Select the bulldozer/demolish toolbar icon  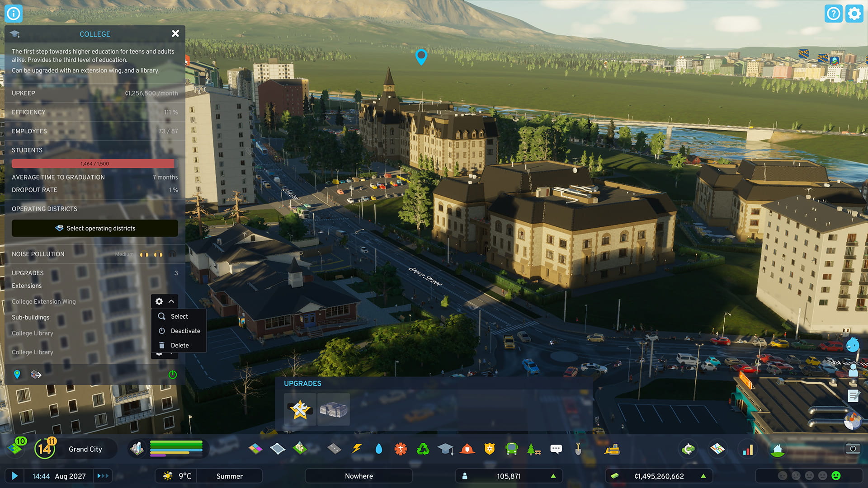click(613, 449)
